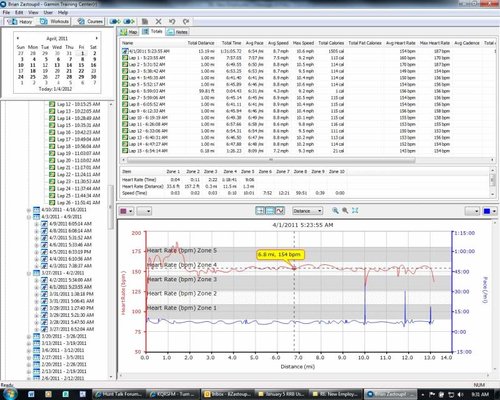Open the User menu
Viewport: 500px width, 400px height.
click(48, 13)
